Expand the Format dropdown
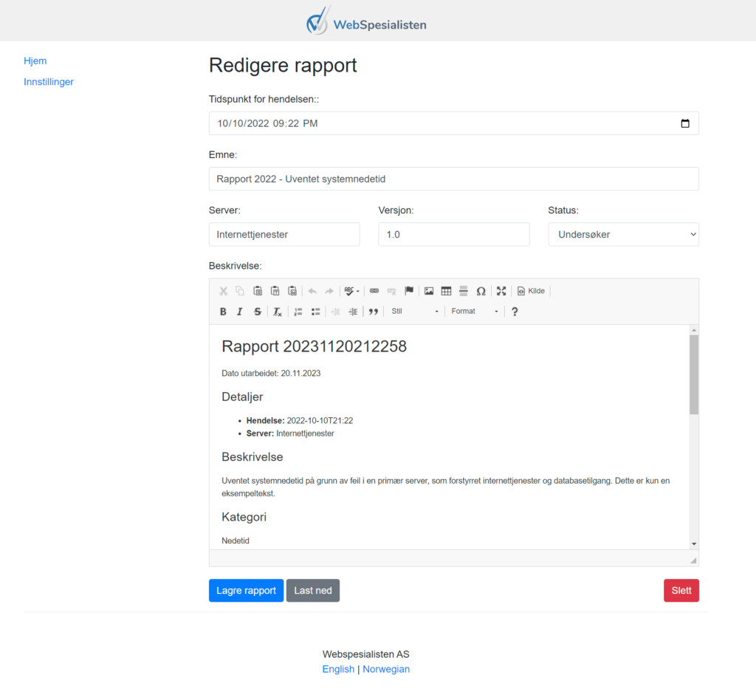756x700 pixels. (x=475, y=312)
